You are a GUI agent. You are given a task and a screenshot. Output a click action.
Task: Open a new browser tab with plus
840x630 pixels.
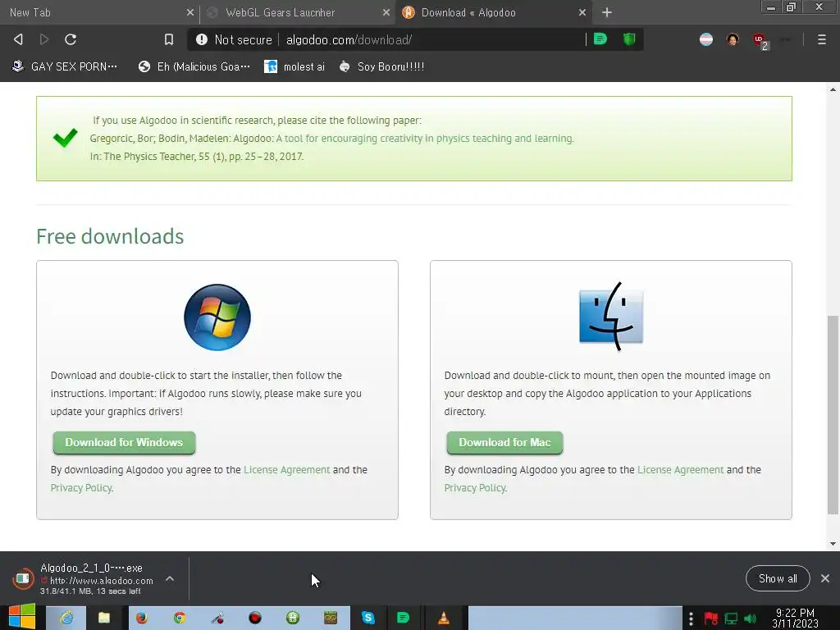coord(607,12)
